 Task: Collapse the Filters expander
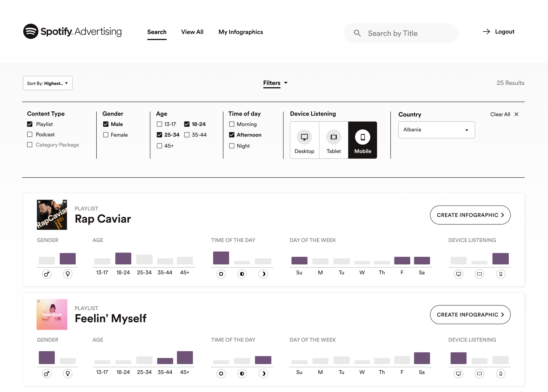(x=275, y=83)
